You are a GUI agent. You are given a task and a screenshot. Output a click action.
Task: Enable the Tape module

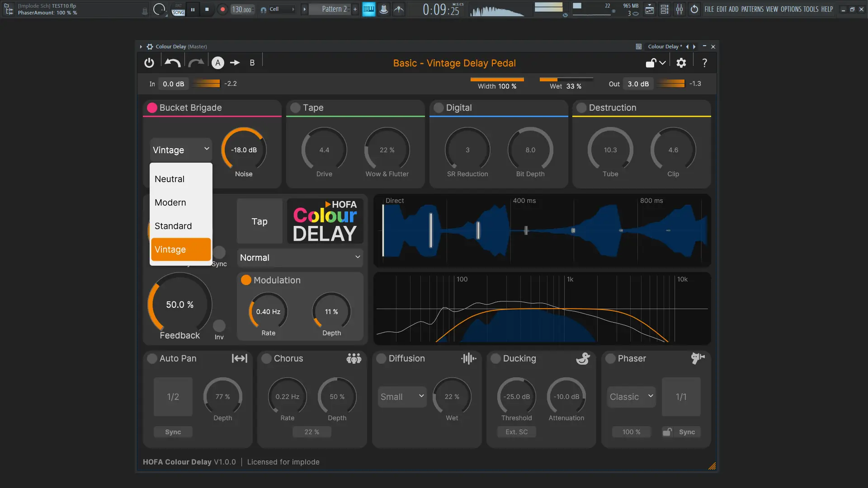295,108
